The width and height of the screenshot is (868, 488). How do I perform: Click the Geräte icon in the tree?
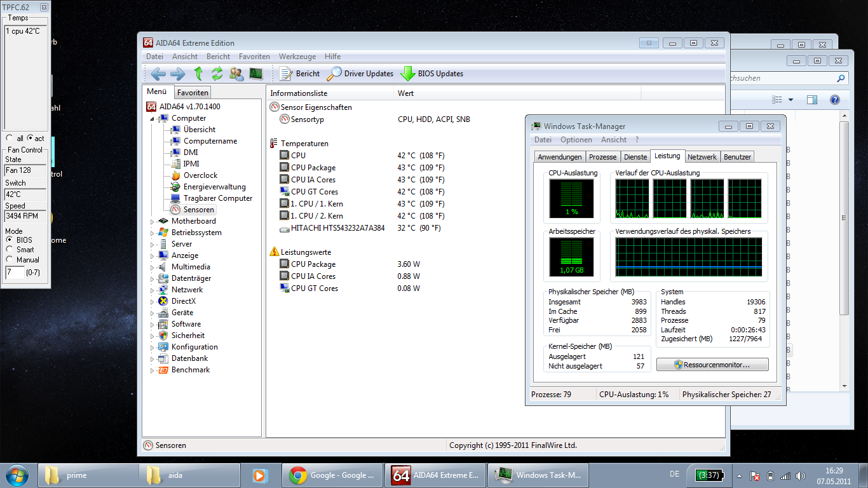(x=163, y=313)
